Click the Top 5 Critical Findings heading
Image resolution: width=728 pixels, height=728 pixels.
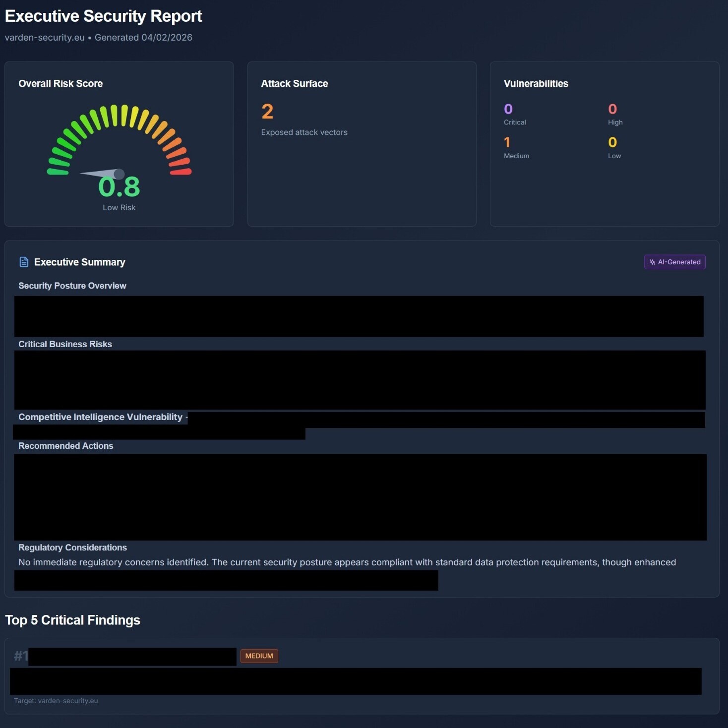click(x=72, y=620)
